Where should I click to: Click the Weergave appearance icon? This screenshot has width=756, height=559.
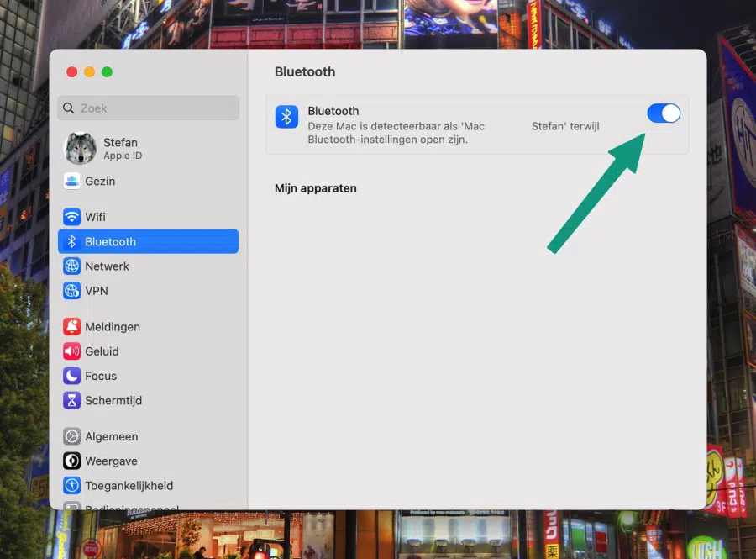[x=72, y=461]
